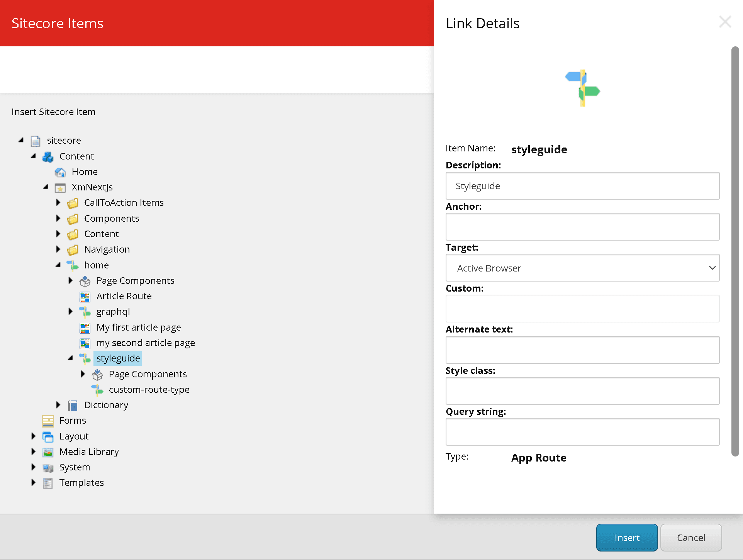Open the Target dropdown showing Active Browser
This screenshot has height=560, width=743.
tap(582, 268)
